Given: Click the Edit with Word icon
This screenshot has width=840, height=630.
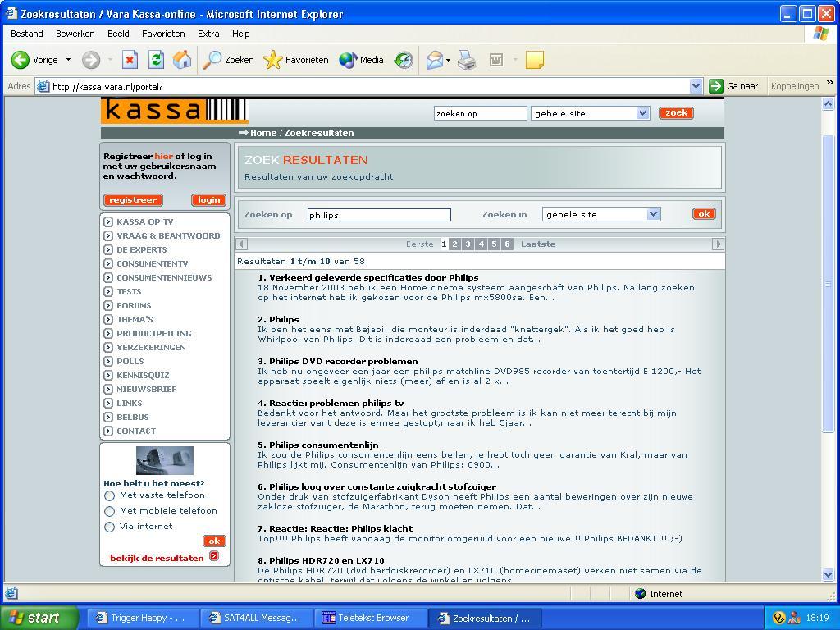Looking at the screenshot, I should coord(496,60).
